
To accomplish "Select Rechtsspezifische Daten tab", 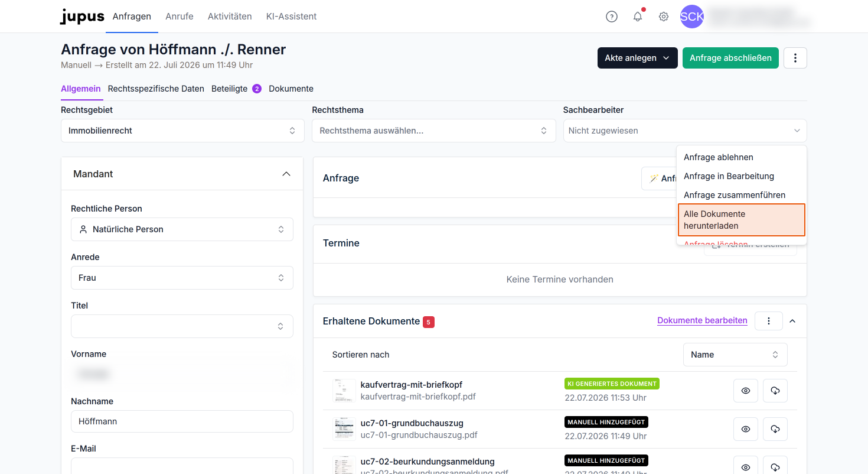I will (x=156, y=89).
